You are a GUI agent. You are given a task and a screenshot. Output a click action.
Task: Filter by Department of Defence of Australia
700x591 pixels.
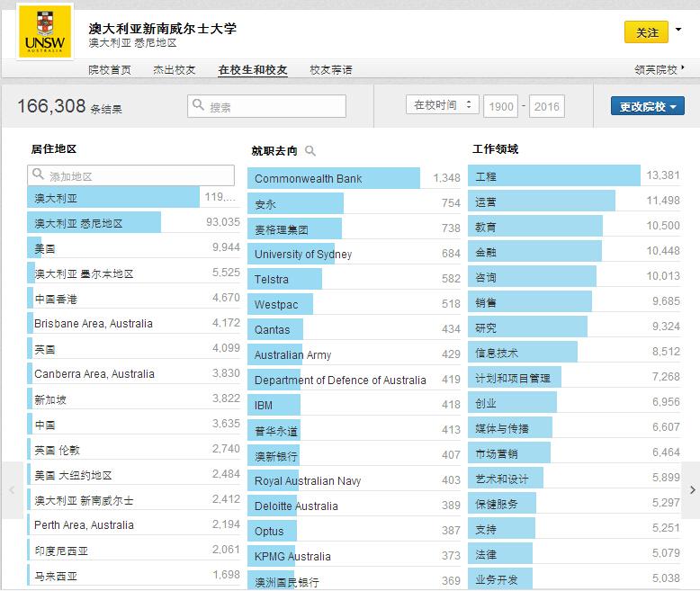pos(354,380)
